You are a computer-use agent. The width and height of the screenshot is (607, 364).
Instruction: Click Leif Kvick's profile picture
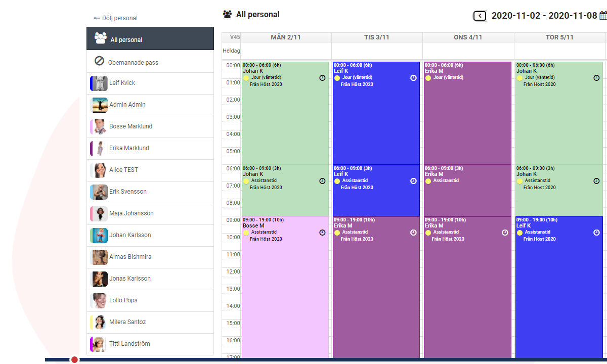pyautogui.click(x=99, y=83)
